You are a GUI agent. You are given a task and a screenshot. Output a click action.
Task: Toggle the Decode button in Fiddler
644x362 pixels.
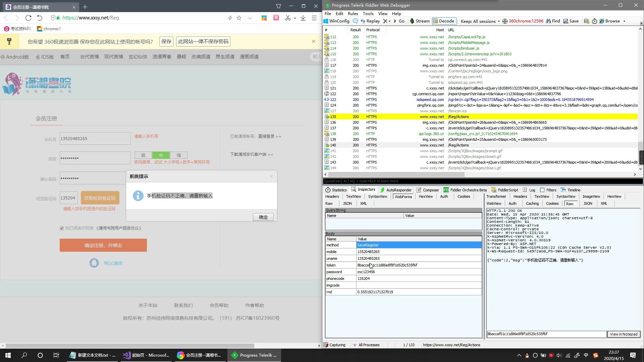pos(444,21)
